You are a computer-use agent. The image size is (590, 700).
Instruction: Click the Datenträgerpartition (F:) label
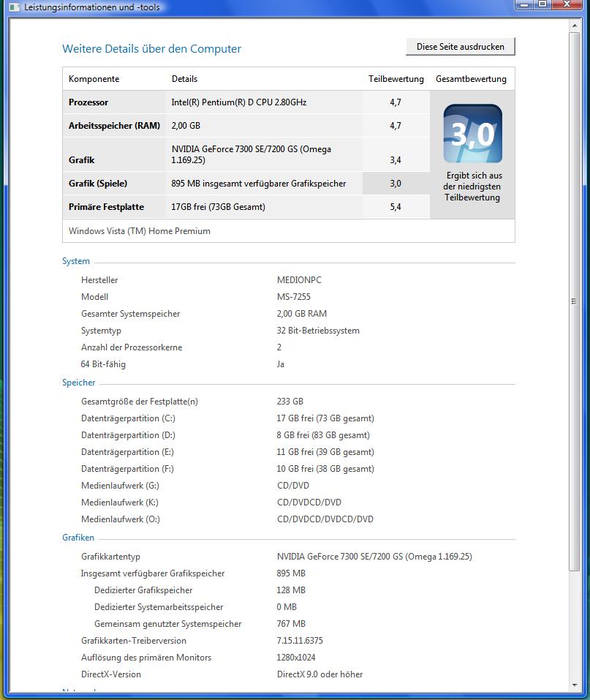(128, 469)
